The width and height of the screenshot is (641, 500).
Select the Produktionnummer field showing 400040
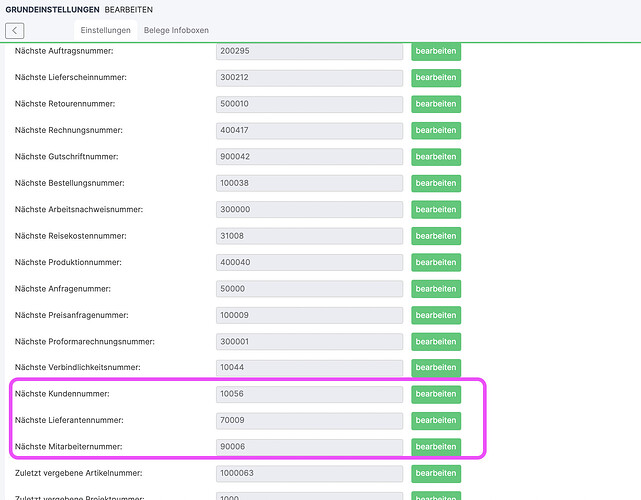click(309, 262)
